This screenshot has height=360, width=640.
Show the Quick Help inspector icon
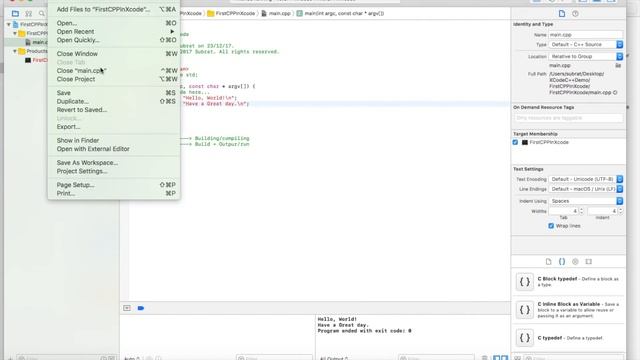tap(575, 13)
